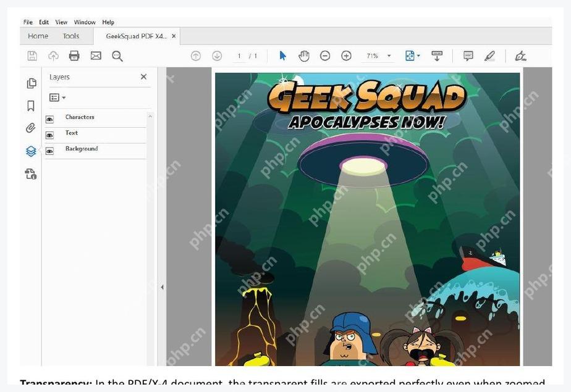The width and height of the screenshot is (571, 392).
Task: Expand fit page options arrow
Action: click(x=418, y=56)
